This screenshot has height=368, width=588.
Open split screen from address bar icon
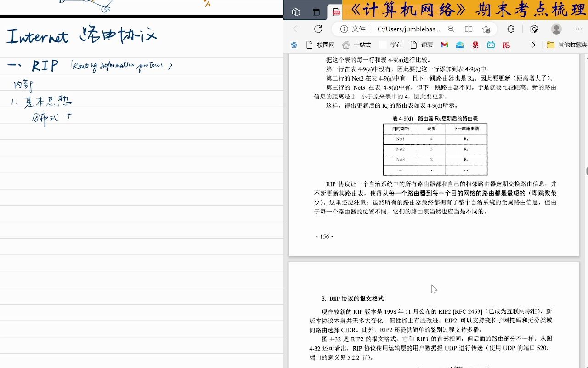(x=469, y=29)
